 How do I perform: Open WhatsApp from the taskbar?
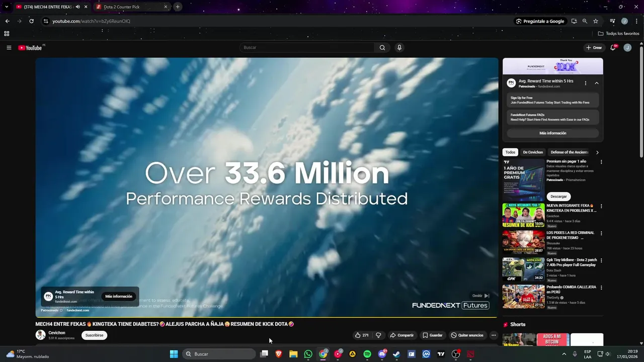308,354
